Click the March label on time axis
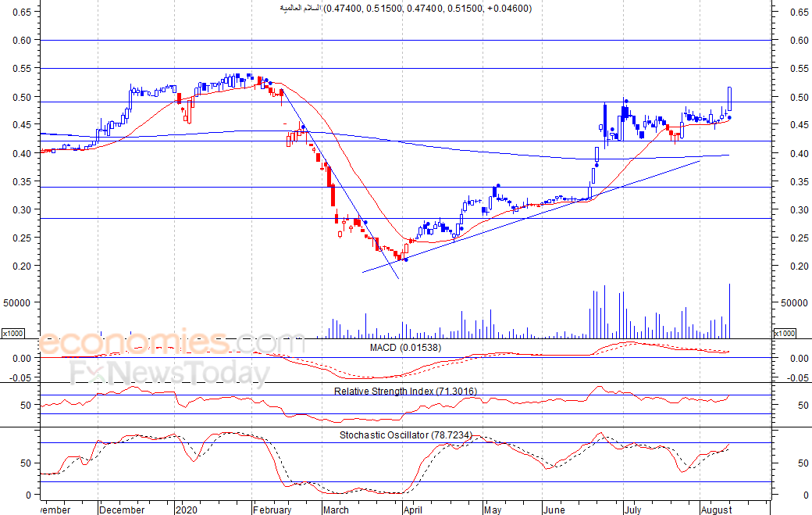 [336, 510]
